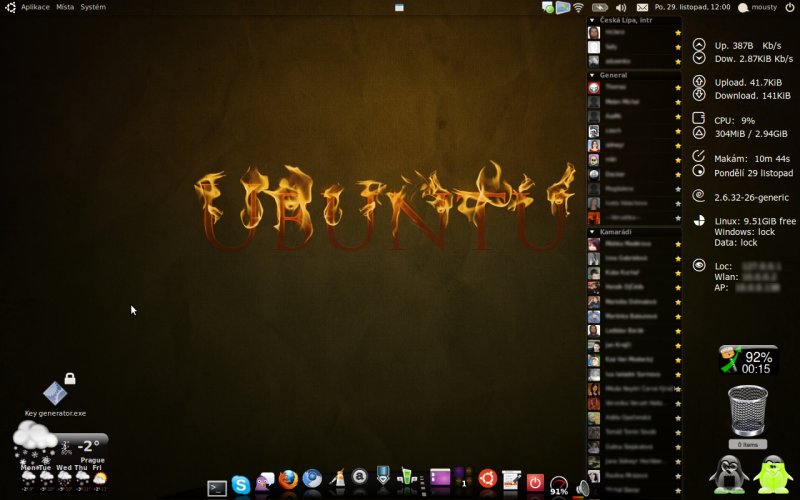Collapse the Kamarádi contact group
Screen dimensions: 800x500
point(593,232)
